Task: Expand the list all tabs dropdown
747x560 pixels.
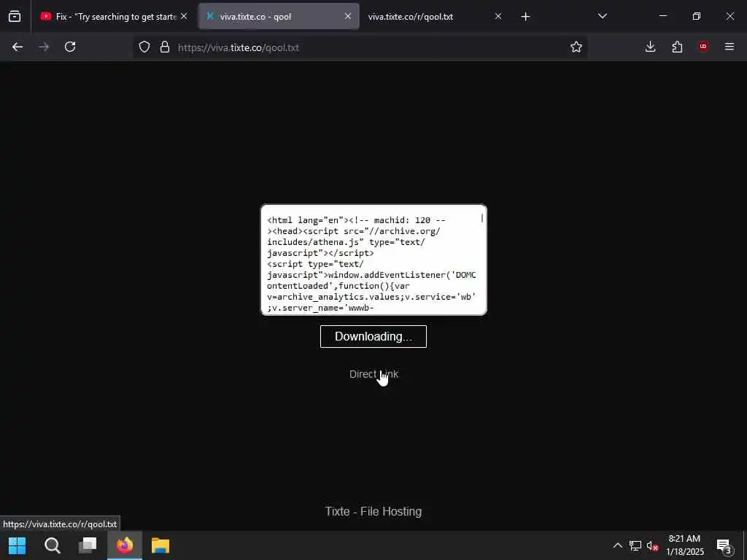Action: coord(602,16)
